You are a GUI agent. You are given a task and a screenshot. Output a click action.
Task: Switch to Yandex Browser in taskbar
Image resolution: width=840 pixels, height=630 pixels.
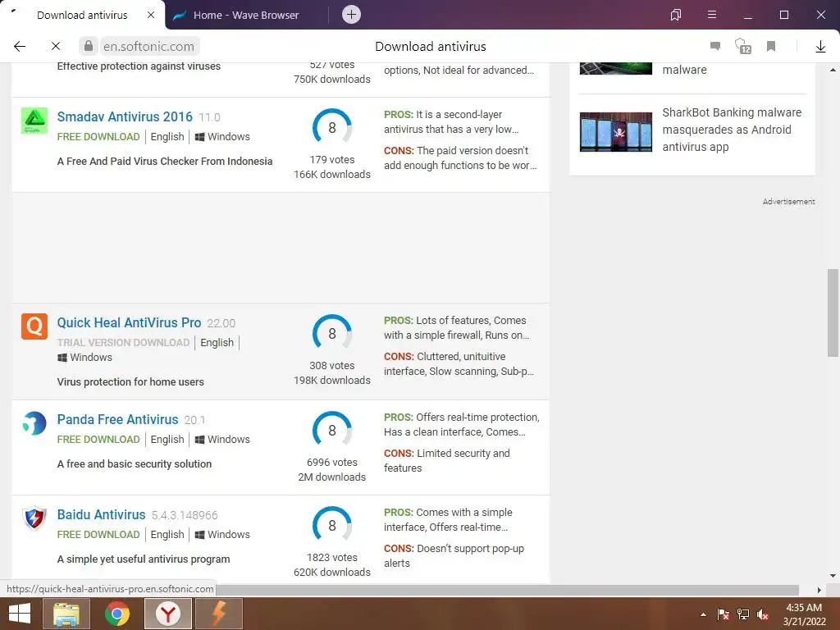coord(168,614)
